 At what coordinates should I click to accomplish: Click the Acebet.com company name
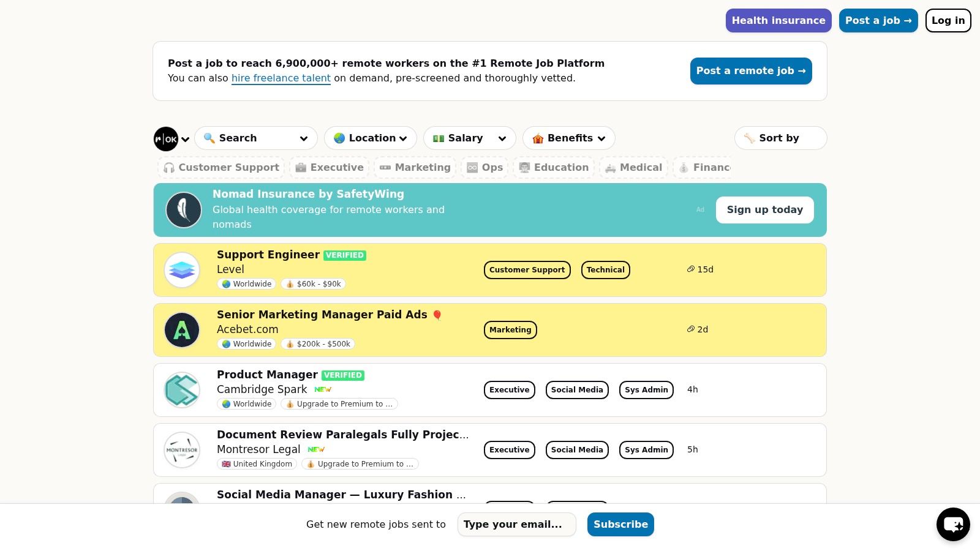point(247,329)
